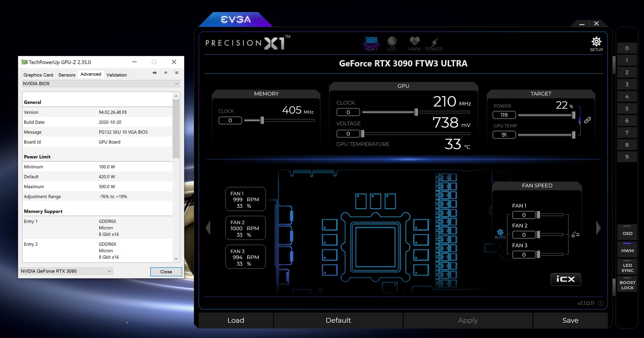Image resolution: width=644 pixels, height=338 pixels.
Task: Click FAN 3 speed slider handle
Action: [538, 254]
